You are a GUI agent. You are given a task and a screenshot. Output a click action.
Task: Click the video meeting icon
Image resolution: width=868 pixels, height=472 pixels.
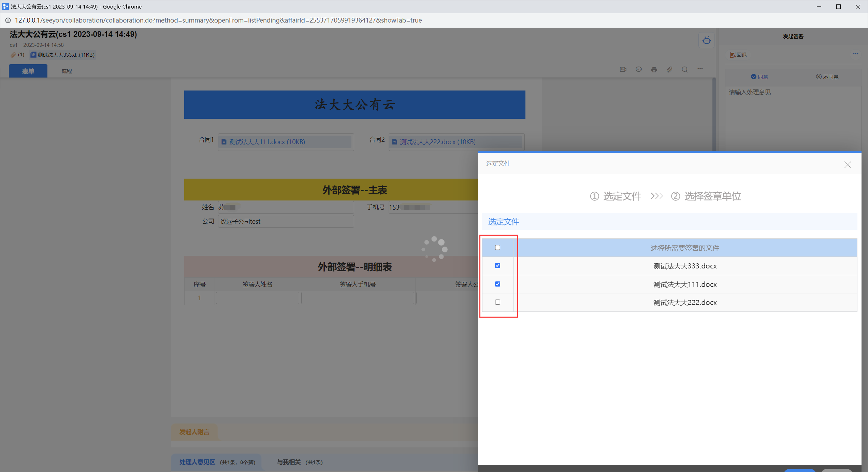623,70
